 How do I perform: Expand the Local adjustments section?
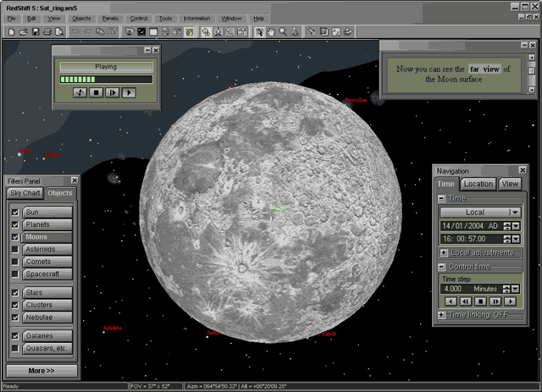pos(444,252)
